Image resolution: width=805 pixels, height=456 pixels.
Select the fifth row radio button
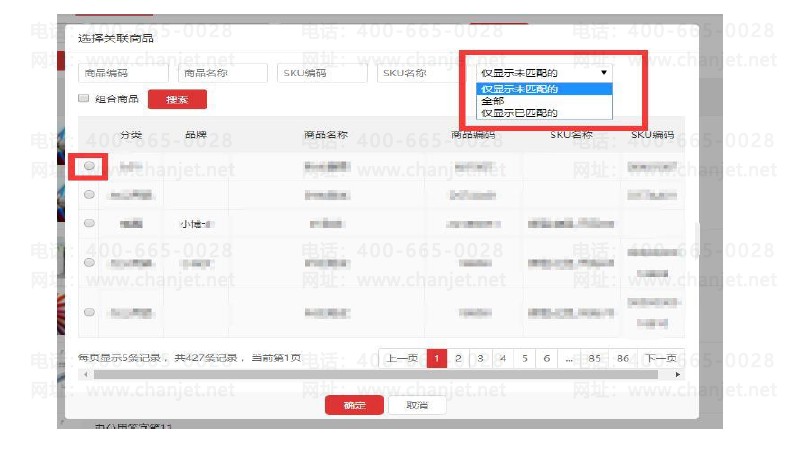[89, 312]
